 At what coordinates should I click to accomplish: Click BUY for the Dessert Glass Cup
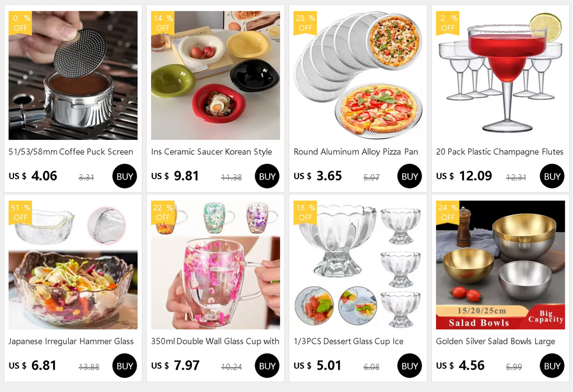pos(410,366)
